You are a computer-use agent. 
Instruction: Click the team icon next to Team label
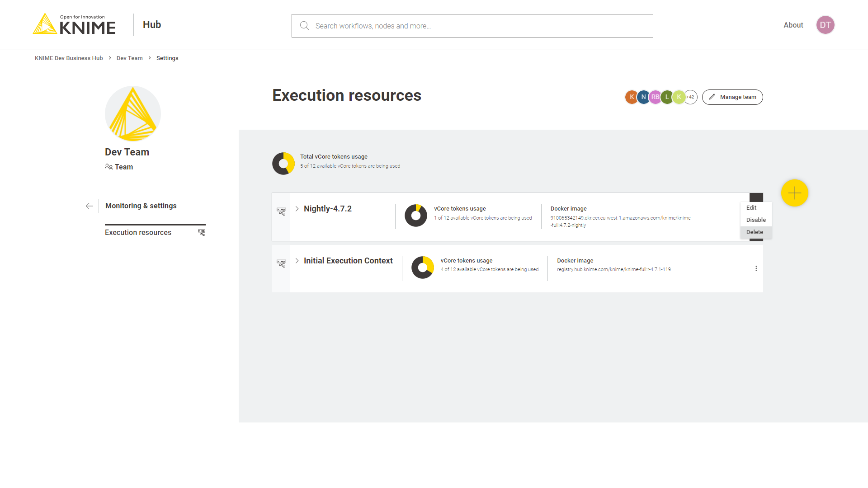pyautogui.click(x=108, y=167)
